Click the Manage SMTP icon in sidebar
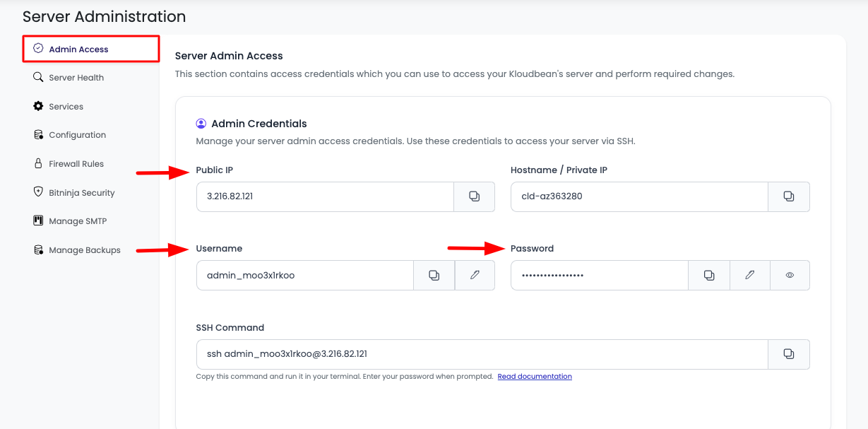This screenshot has width=868, height=429. pyautogui.click(x=37, y=221)
